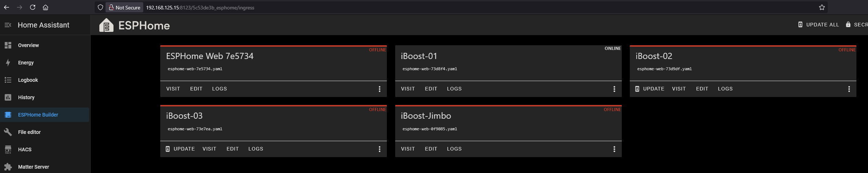Collapse the Home Assistant sidebar menu
The width and height of the screenshot is (868, 173).
[8, 25]
